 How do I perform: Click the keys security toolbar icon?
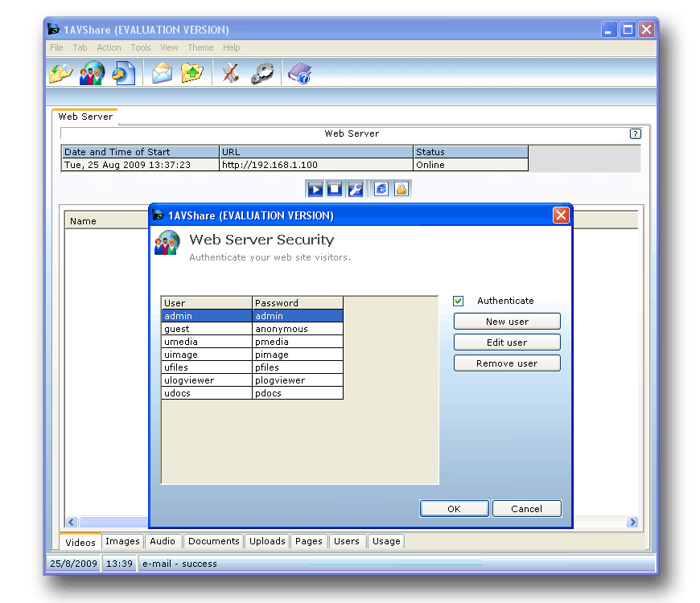[x=262, y=72]
